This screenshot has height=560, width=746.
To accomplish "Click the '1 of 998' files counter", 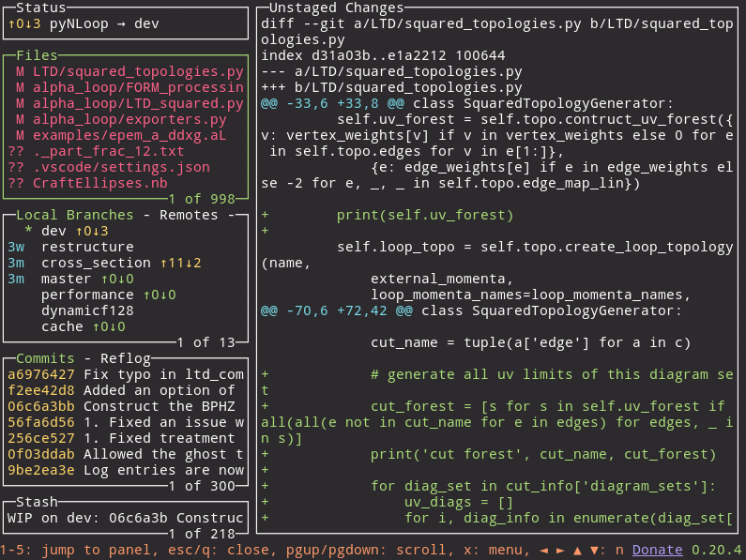I will 202,199.
